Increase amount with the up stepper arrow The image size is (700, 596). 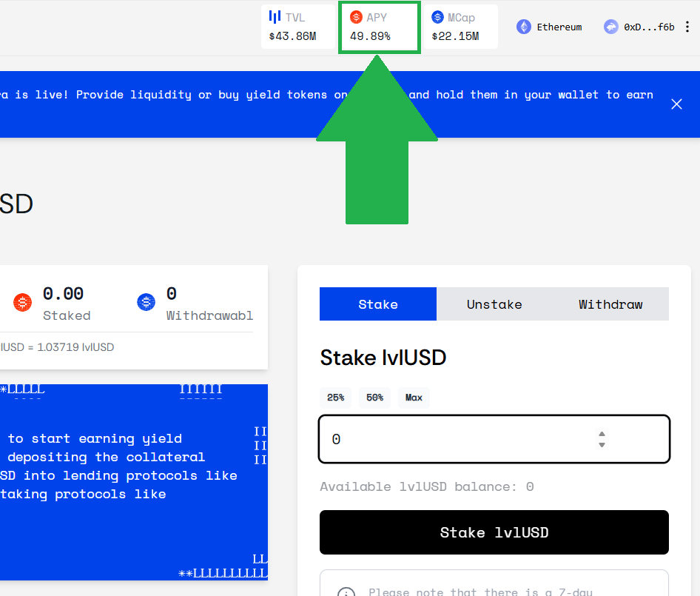[602, 434]
